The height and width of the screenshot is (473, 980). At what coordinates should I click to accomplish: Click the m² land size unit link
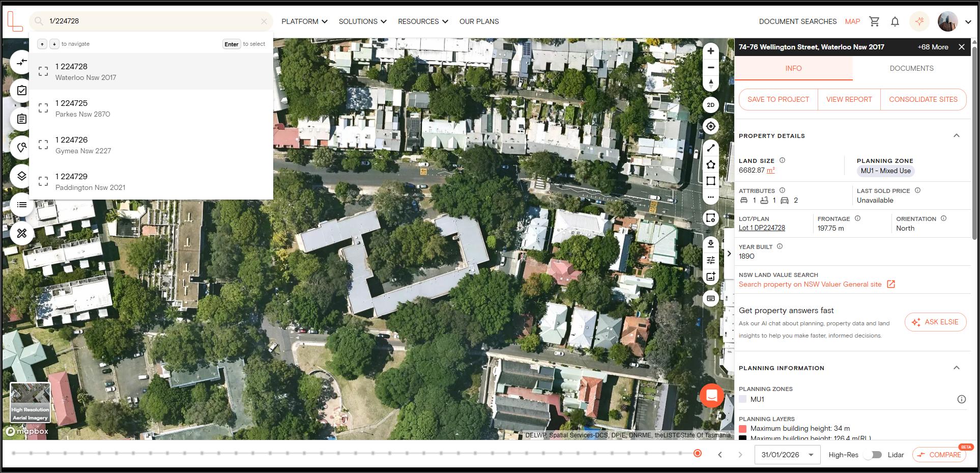(770, 170)
